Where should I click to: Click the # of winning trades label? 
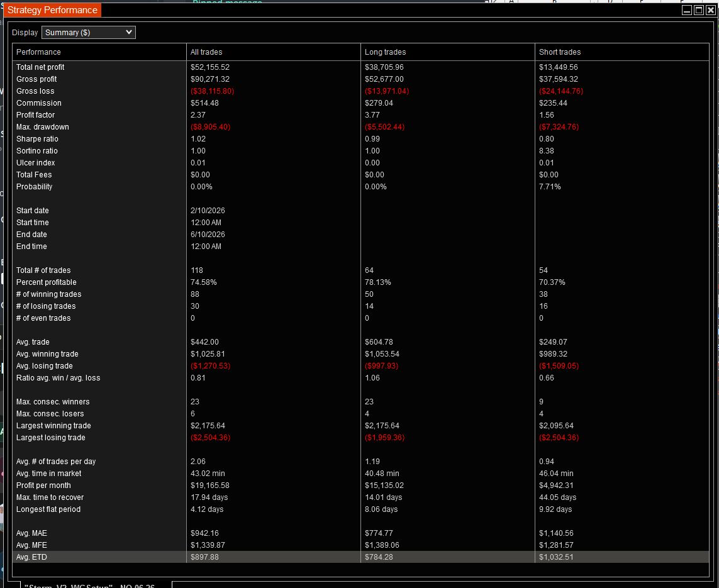tap(48, 294)
